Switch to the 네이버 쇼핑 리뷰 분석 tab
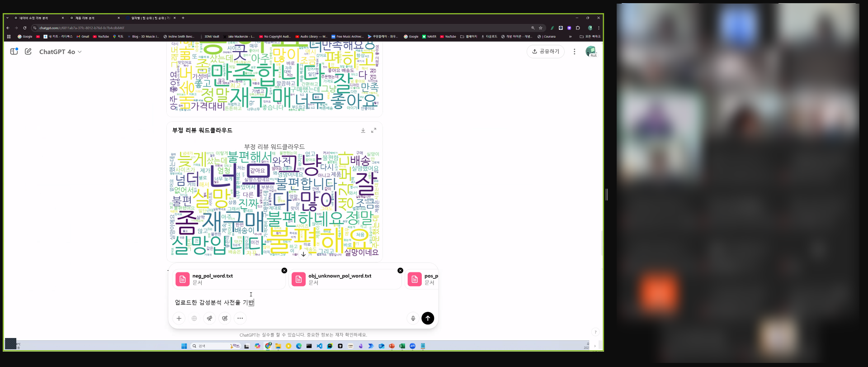Screen dimensions: 868x367 (38, 18)
